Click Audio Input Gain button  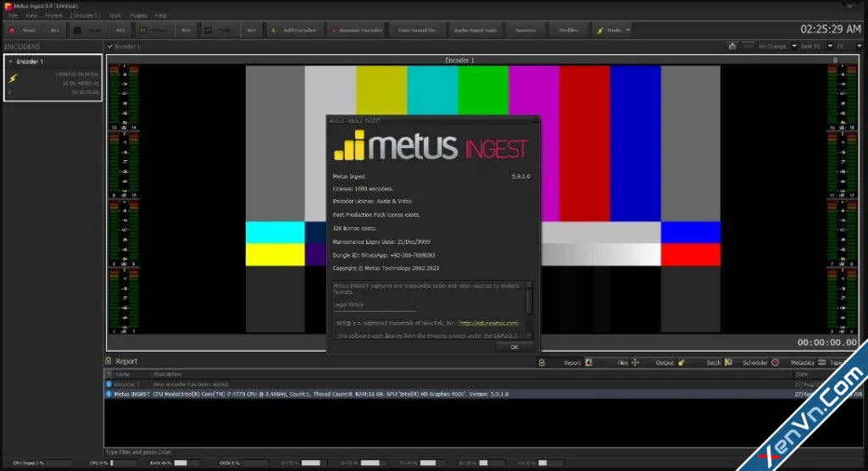476,30
